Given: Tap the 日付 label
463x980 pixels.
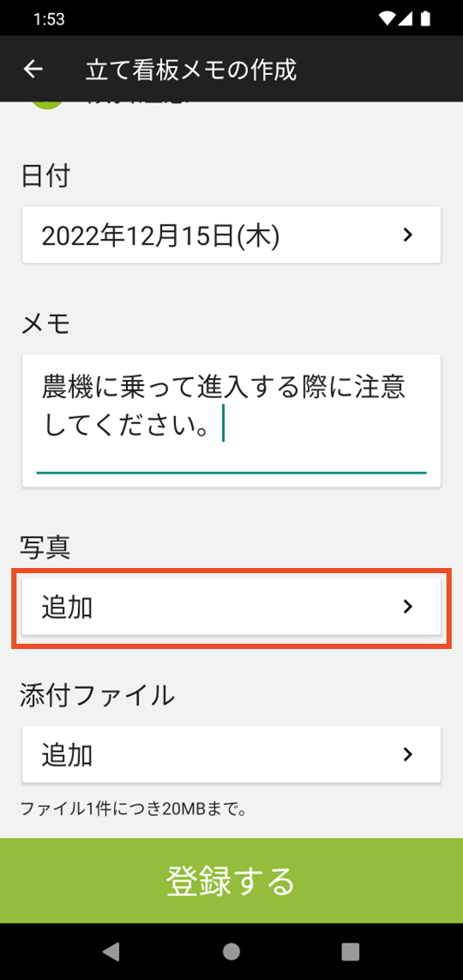Looking at the screenshot, I should click(x=45, y=176).
